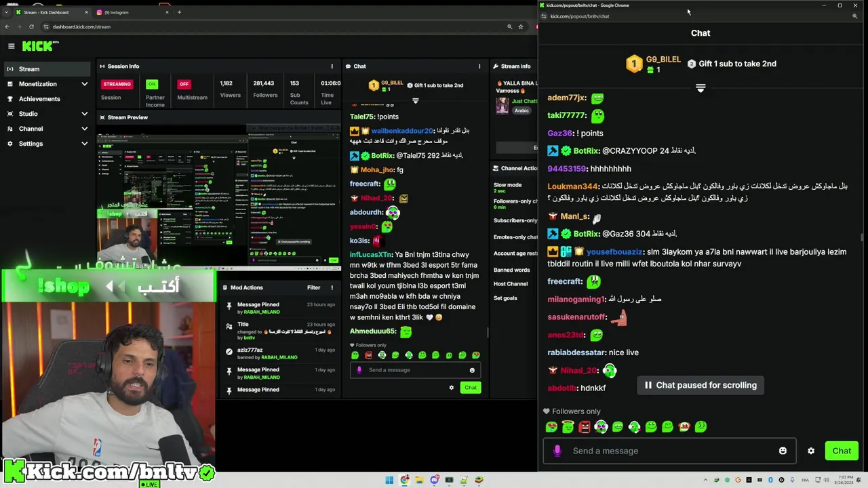Toggle Subscribers-only chat setting
Image resolution: width=868 pixels, height=488 pixels.
click(515, 220)
